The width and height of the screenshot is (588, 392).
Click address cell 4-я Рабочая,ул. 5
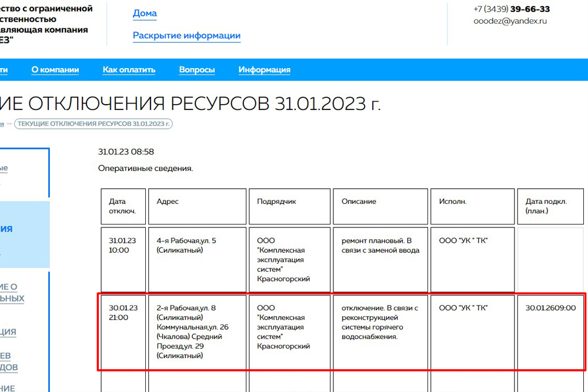[197, 259]
